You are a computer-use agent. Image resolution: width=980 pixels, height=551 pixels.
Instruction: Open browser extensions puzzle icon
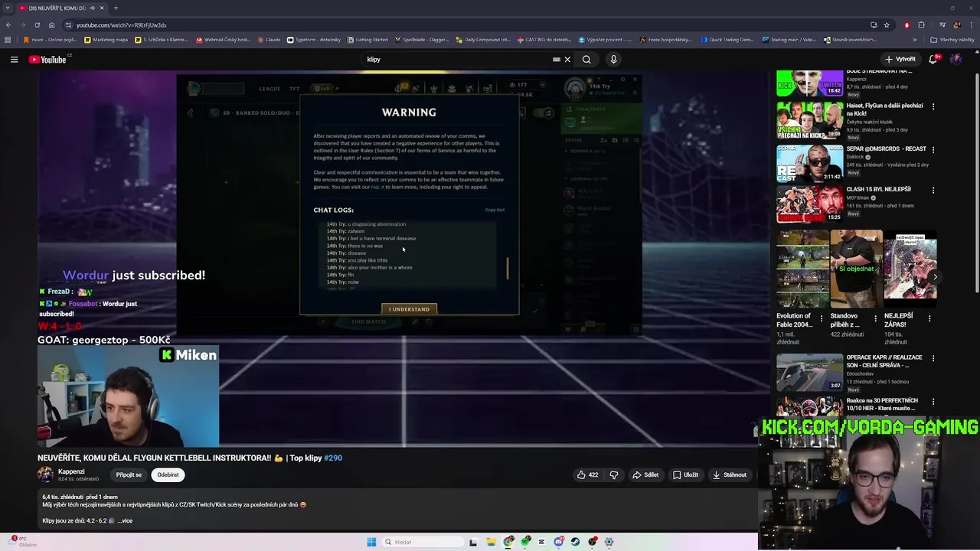pyautogui.click(x=921, y=25)
